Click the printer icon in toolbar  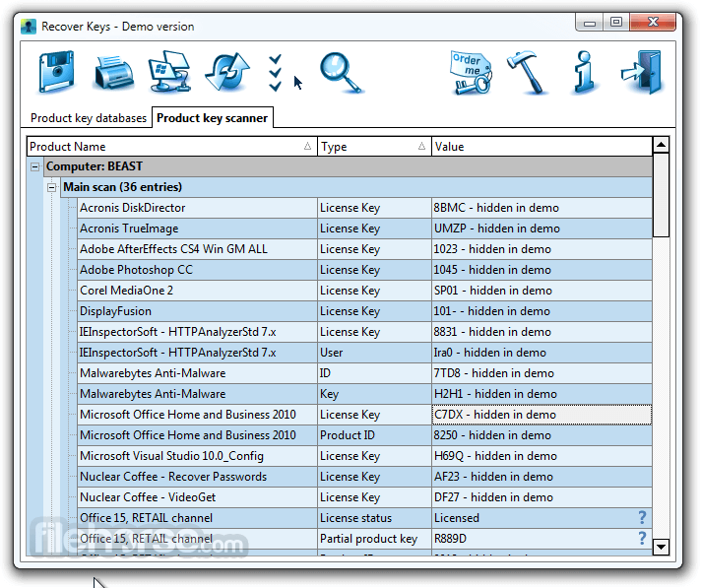pos(113,73)
